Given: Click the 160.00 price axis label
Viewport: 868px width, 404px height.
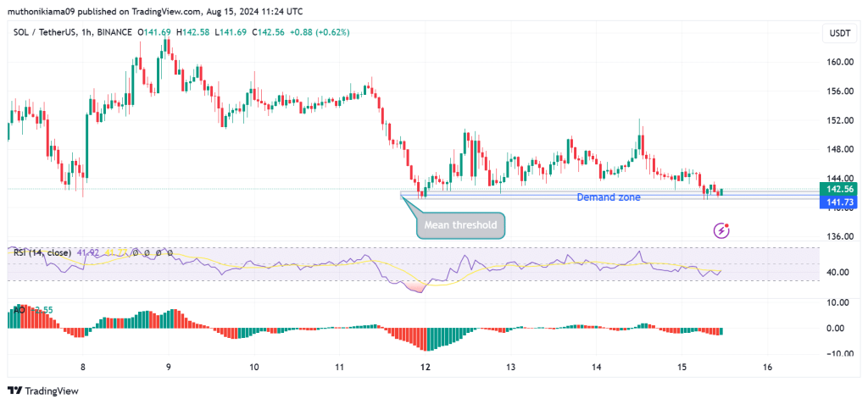Looking at the screenshot, I should (840, 62).
